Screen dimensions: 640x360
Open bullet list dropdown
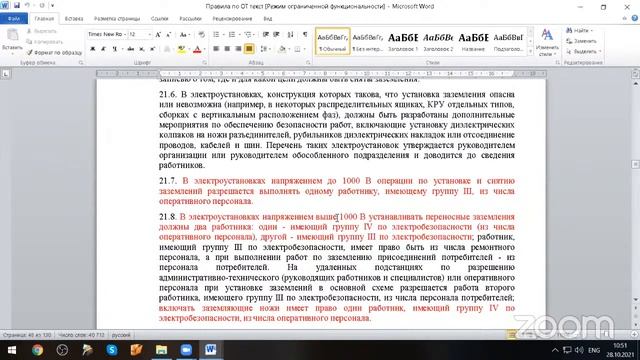pos(223,35)
